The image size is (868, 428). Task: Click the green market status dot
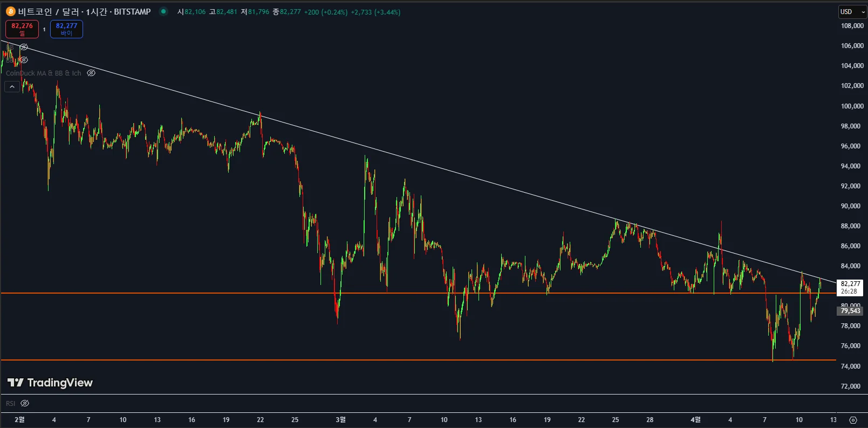pos(163,11)
